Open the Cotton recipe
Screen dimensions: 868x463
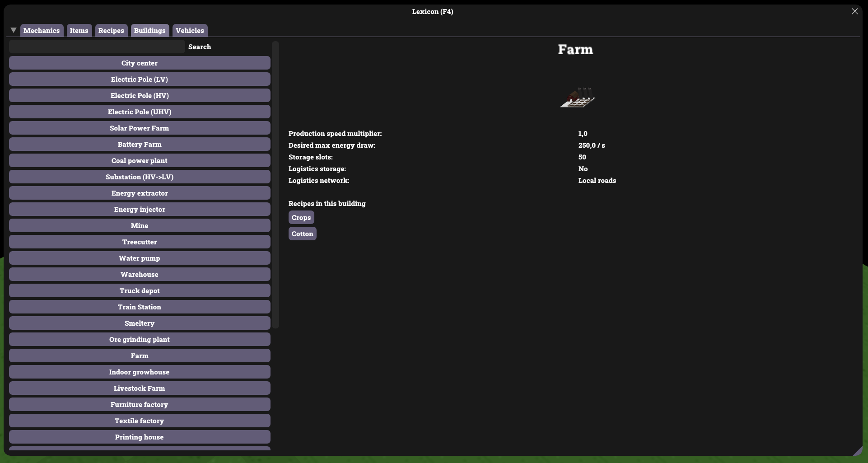[302, 234]
